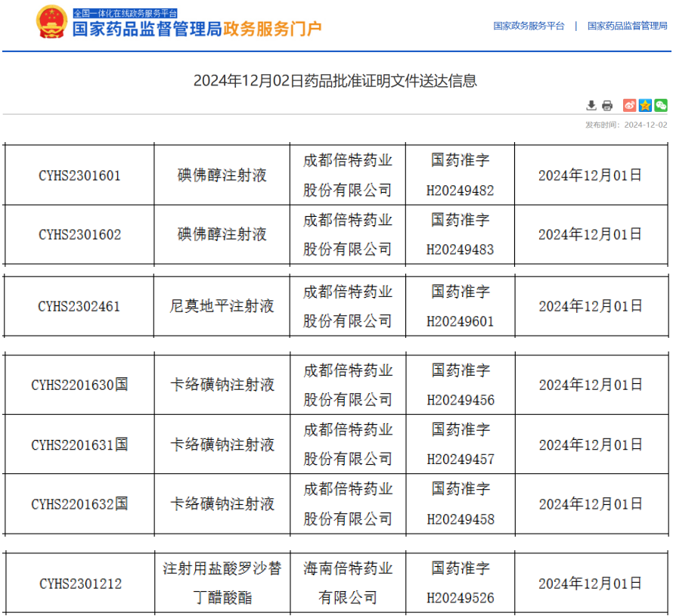
Task: Click approval number H20249456
Action: tap(461, 401)
